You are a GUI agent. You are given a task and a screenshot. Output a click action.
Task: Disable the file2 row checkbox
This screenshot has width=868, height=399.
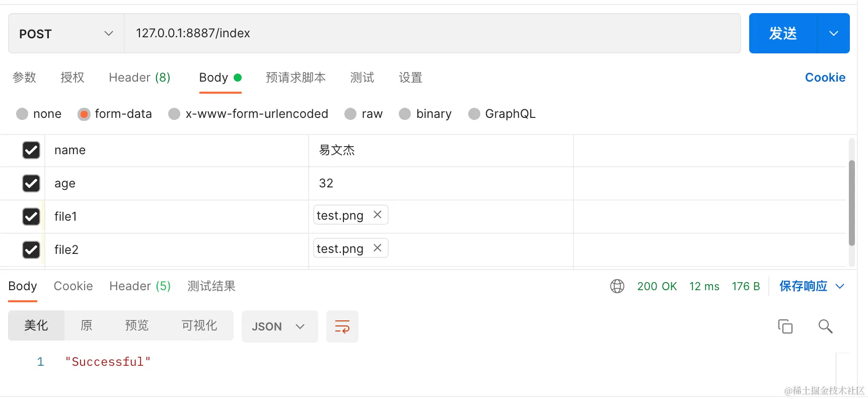(x=31, y=250)
